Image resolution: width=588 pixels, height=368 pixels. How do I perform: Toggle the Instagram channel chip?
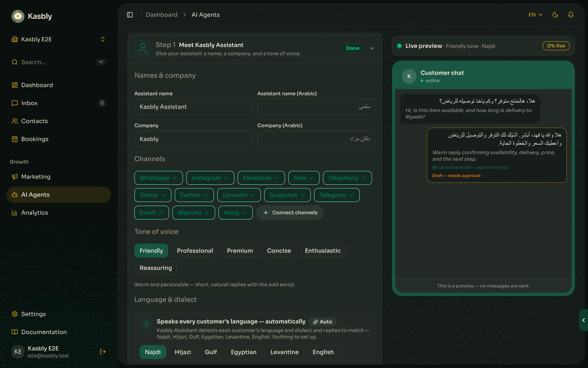(210, 178)
